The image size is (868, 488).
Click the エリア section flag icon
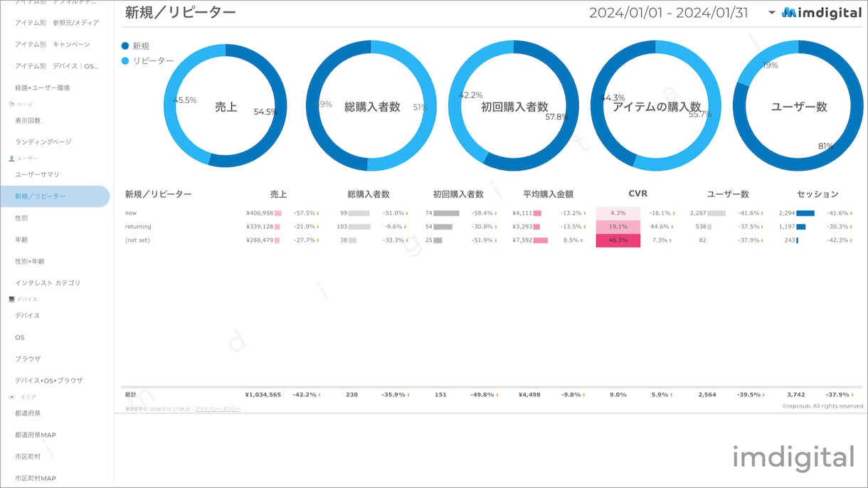tap(11, 396)
